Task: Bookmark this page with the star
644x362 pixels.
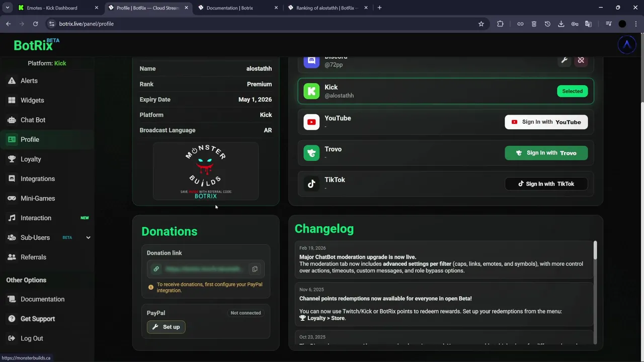Action: pos(481,24)
